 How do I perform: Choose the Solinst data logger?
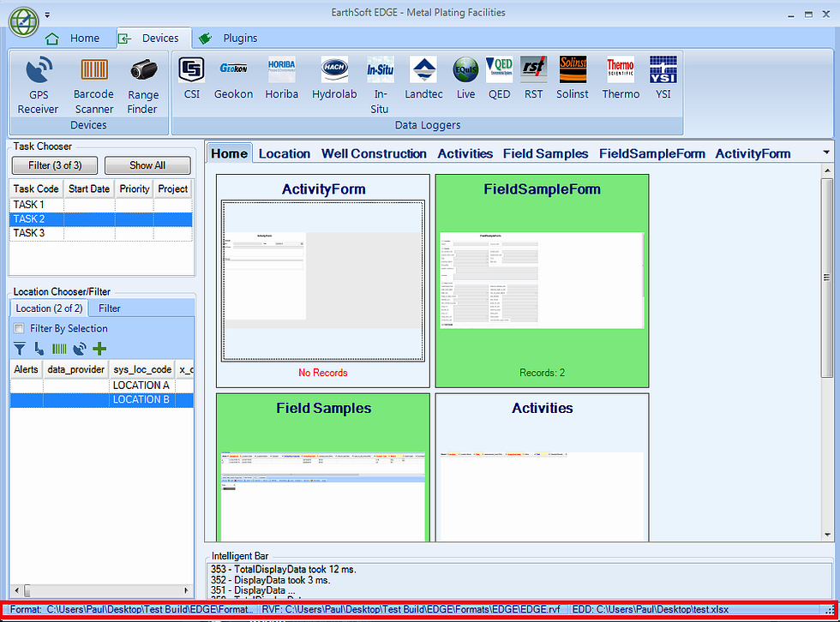pos(573,78)
